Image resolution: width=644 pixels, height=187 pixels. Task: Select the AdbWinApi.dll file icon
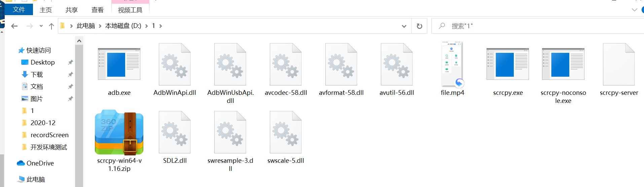(x=175, y=64)
